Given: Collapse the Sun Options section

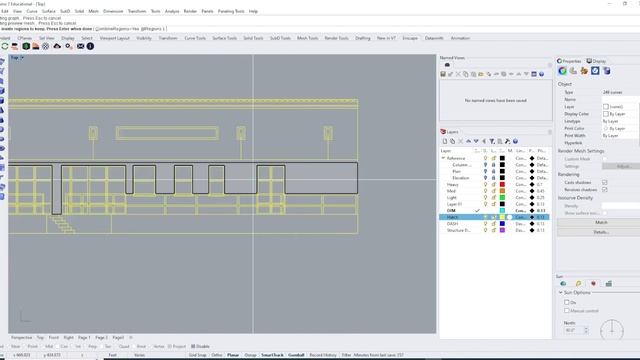Looking at the screenshot, I should 560,293.
